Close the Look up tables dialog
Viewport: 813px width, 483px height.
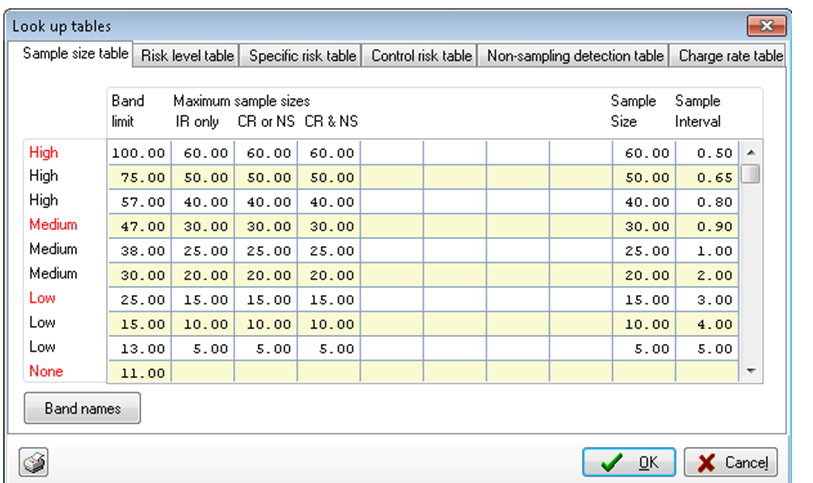[766, 25]
